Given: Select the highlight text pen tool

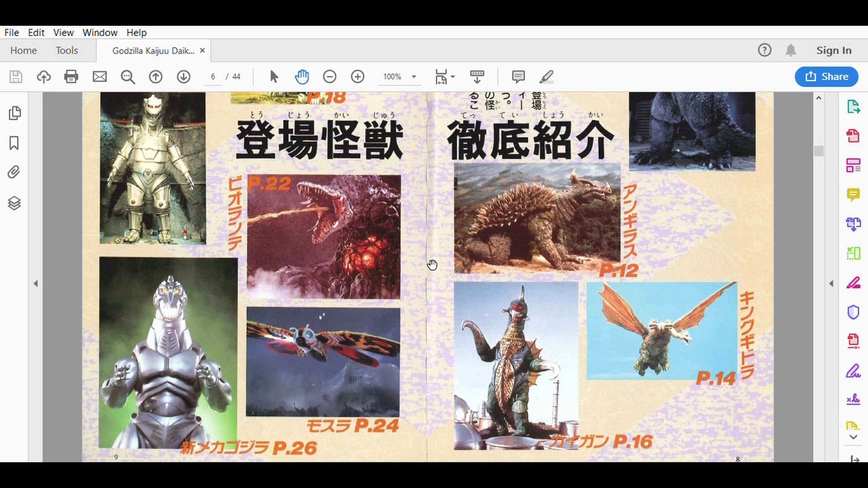Looking at the screenshot, I should pos(547,77).
